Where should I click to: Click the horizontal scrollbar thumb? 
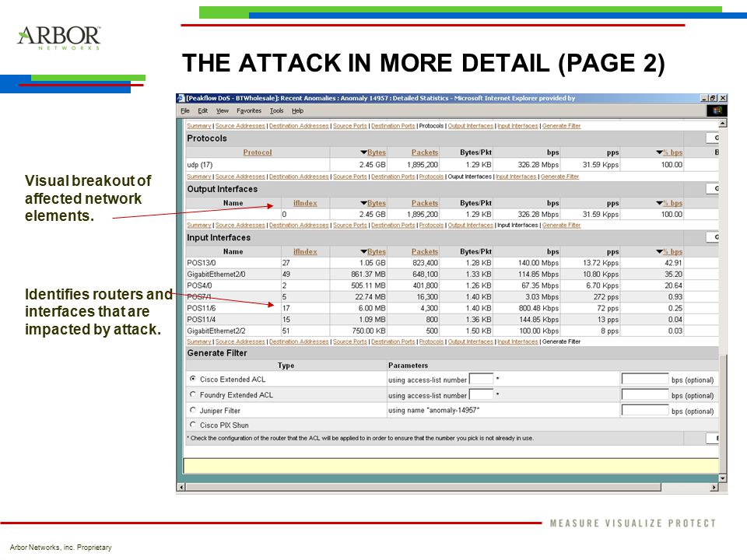tap(423, 487)
